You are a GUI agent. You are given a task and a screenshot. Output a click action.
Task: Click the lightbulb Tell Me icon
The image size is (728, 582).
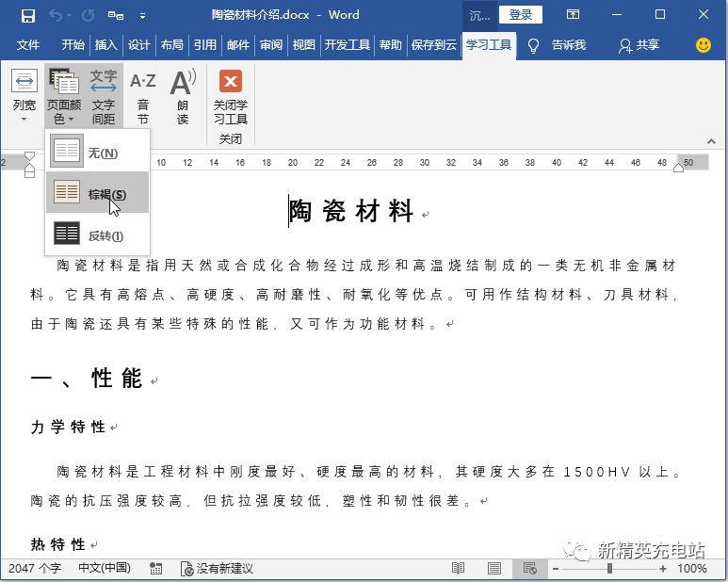[x=533, y=45]
